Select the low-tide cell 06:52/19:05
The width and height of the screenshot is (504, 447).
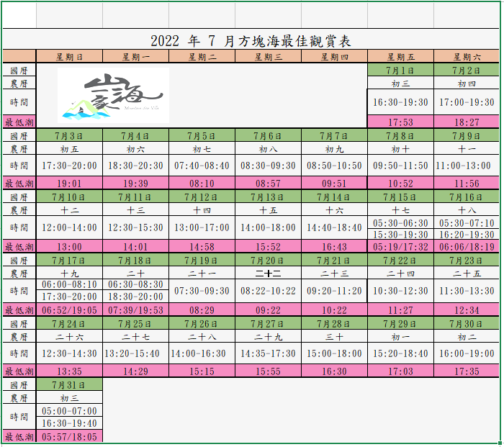point(70,310)
